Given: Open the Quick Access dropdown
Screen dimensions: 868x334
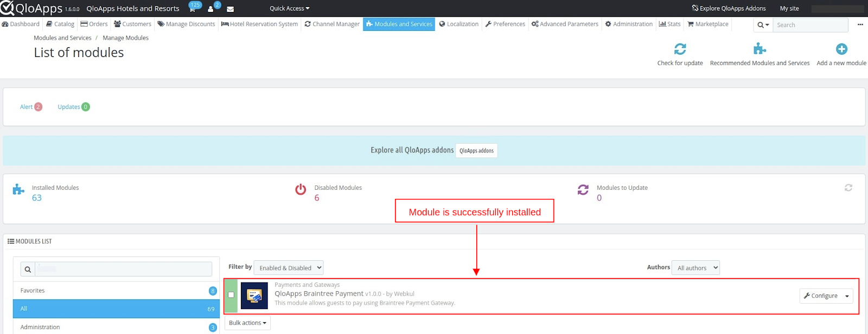Looking at the screenshot, I should click(290, 9).
